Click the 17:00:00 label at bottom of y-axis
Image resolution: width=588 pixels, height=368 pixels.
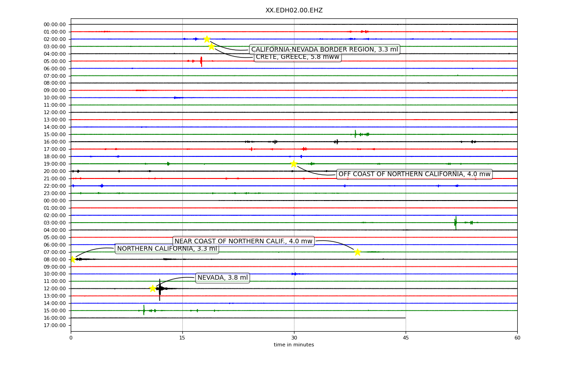click(55, 325)
